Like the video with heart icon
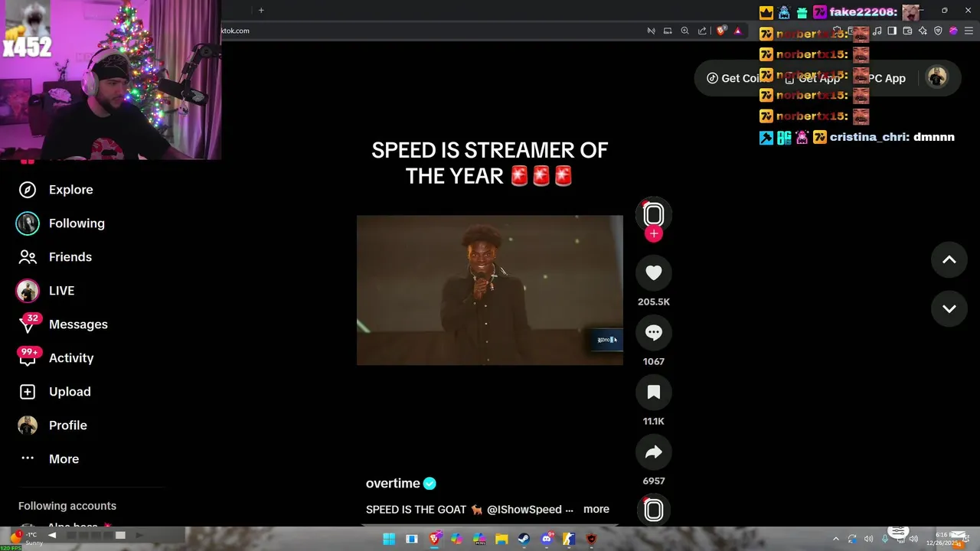Viewport: 980px width, 551px height. [x=654, y=272]
